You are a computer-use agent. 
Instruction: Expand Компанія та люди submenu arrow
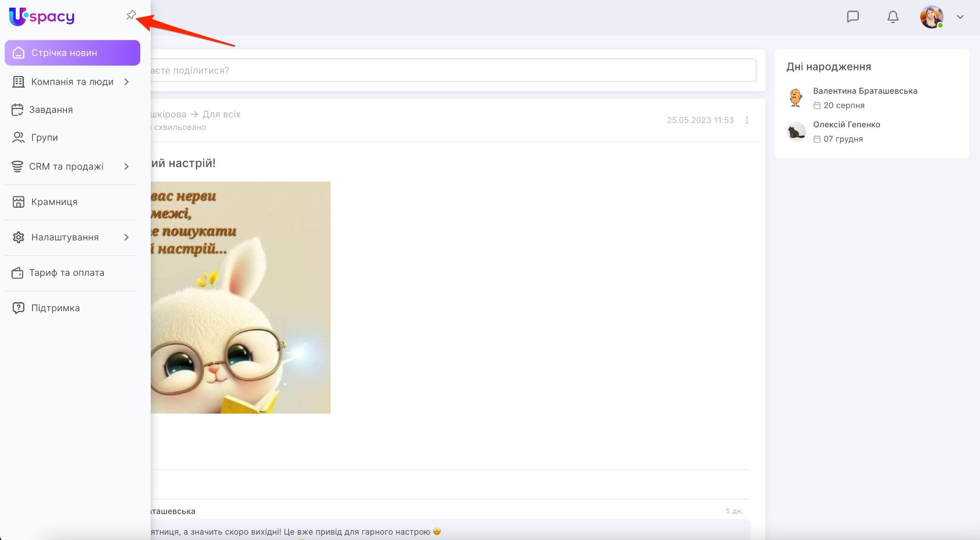click(x=127, y=82)
